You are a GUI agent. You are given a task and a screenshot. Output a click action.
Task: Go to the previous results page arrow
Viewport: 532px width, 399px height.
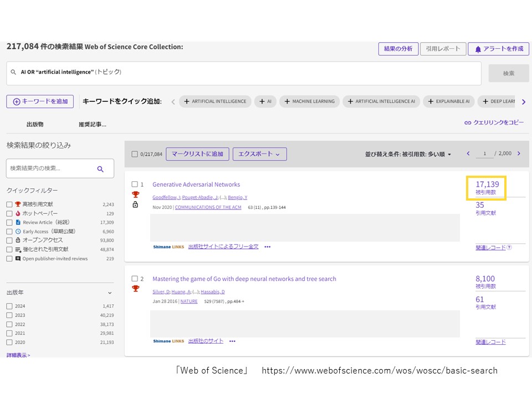coord(468,154)
